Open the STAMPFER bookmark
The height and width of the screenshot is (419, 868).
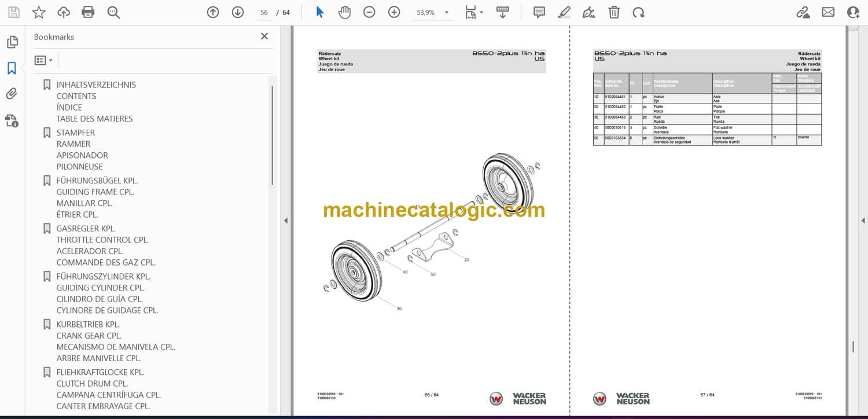point(76,133)
